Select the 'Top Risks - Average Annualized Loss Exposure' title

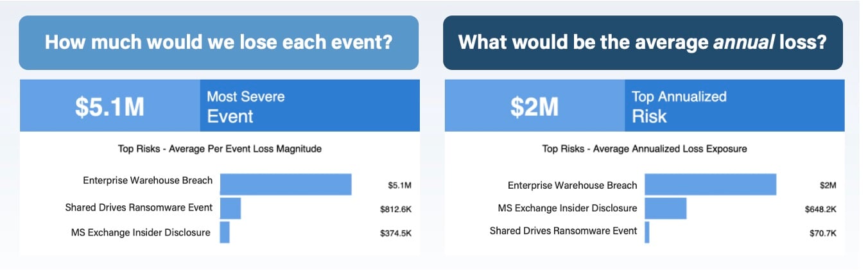645,148
